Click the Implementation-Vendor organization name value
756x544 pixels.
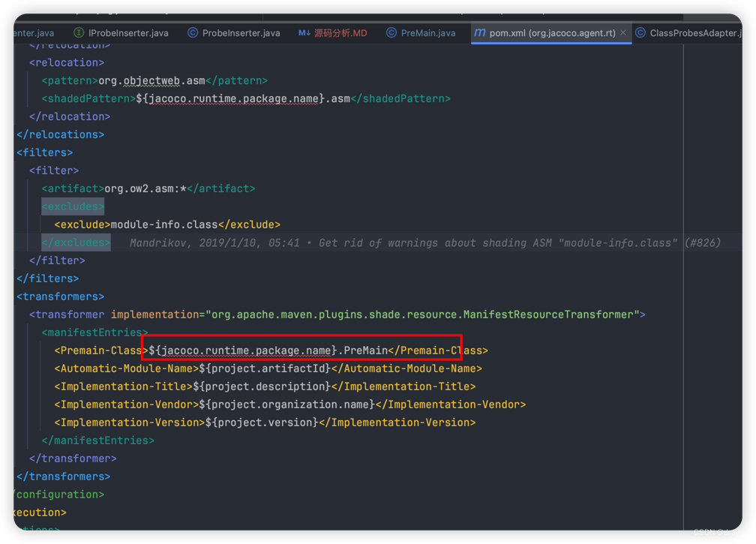click(286, 404)
